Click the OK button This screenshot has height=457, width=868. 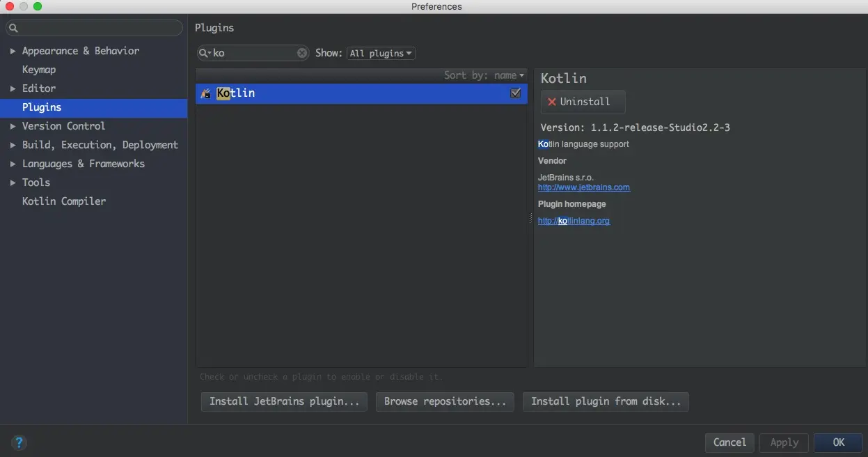[x=839, y=442]
